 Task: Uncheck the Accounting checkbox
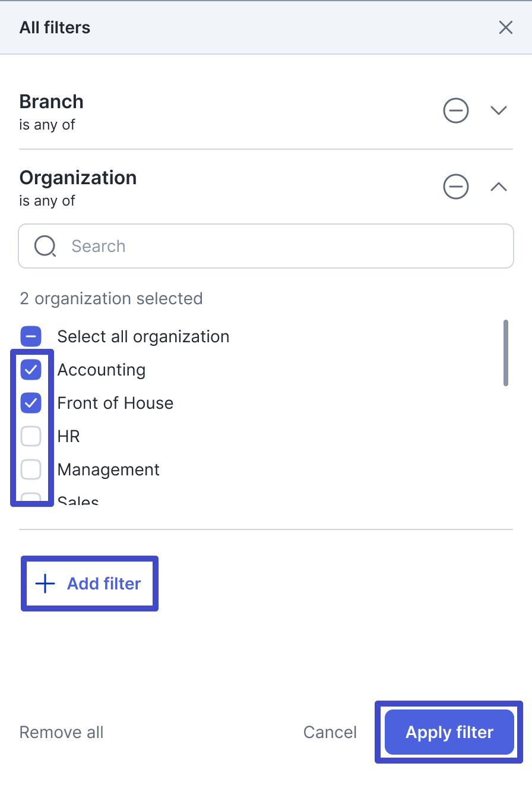pyautogui.click(x=31, y=370)
